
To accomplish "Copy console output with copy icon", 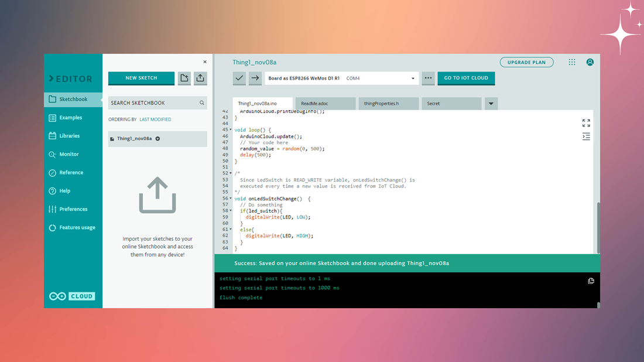I will pos(591,281).
